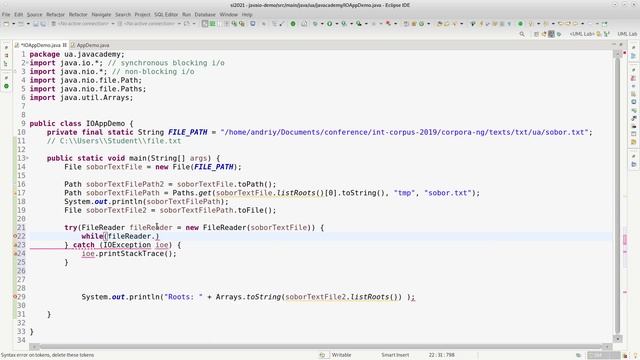640x360 pixels.
Task: Open the Source menu
Action: (x=34, y=14)
